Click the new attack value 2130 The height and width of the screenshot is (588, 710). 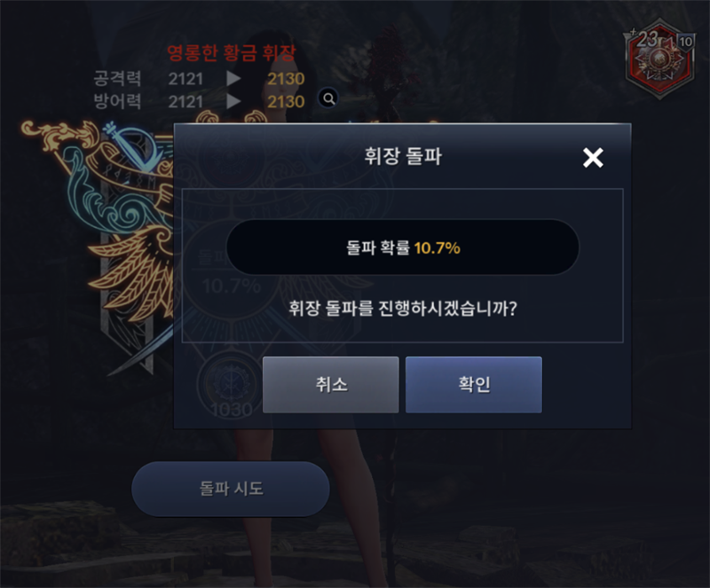(286, 79)
